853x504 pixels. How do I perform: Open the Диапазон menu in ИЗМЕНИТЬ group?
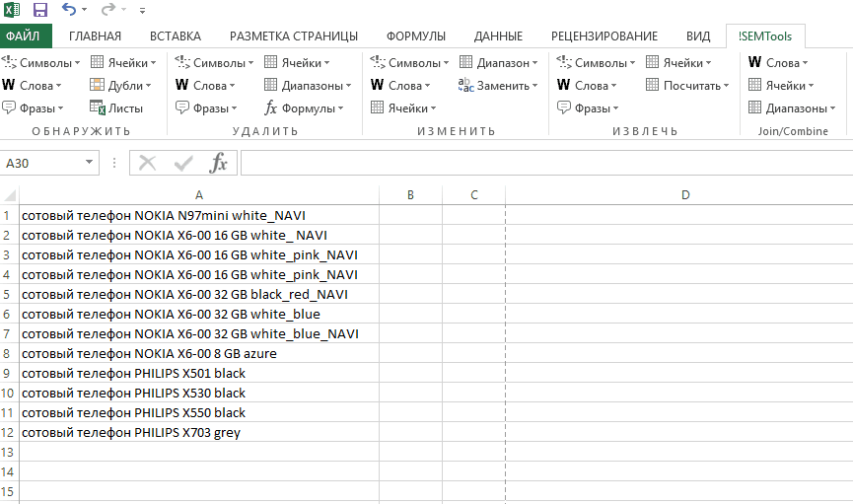pyautogui.click(x=498, y=62)
